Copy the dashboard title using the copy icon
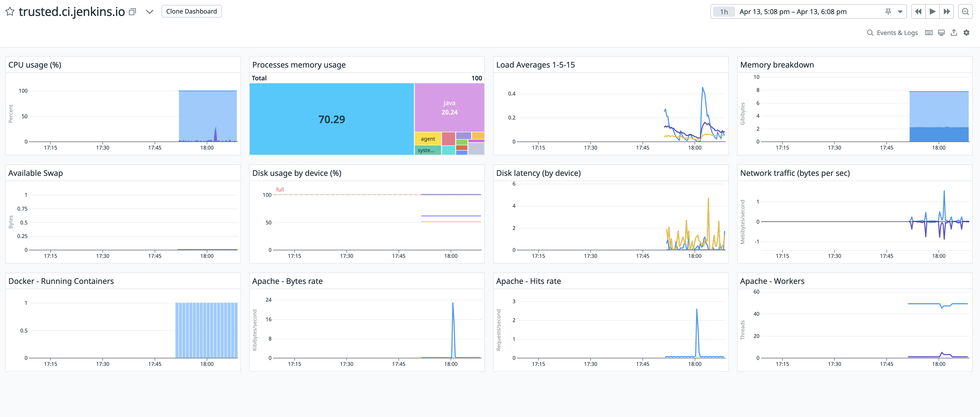This screenshot has height=417, width=980. [x=132, y=11]
